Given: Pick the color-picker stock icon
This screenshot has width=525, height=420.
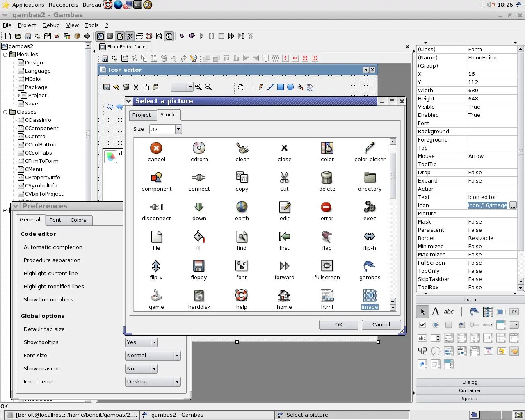Looking at the screenshot, I should click(x=370, y=148).
